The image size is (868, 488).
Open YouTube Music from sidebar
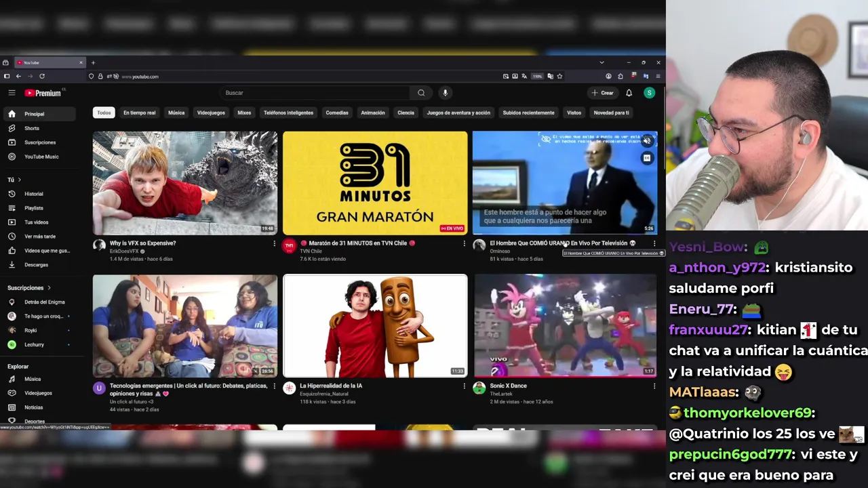coord(38,157)
